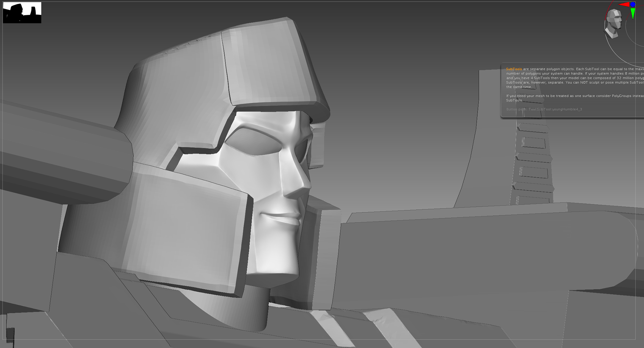Click the 'the same time.' tooltip line

click(519, 87)
